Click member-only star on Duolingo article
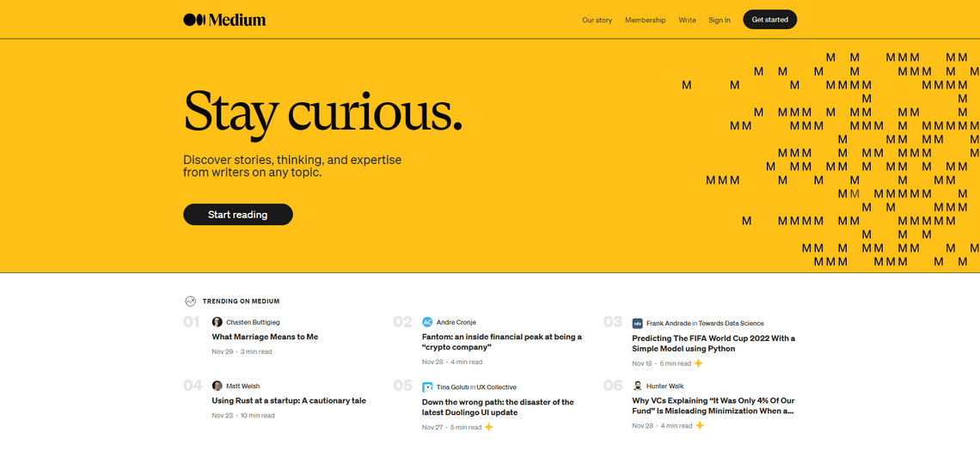This screenshot has height=451, width=980. tap(488, 427)
